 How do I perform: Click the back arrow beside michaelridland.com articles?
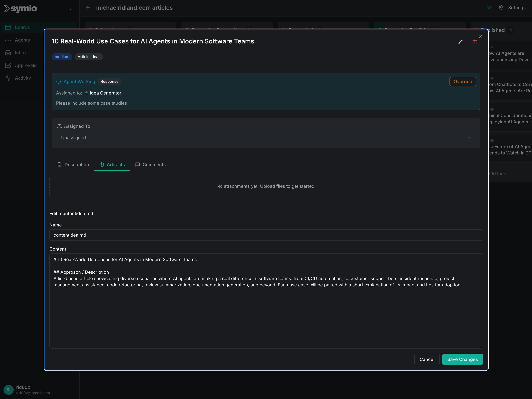click(88, 7)
